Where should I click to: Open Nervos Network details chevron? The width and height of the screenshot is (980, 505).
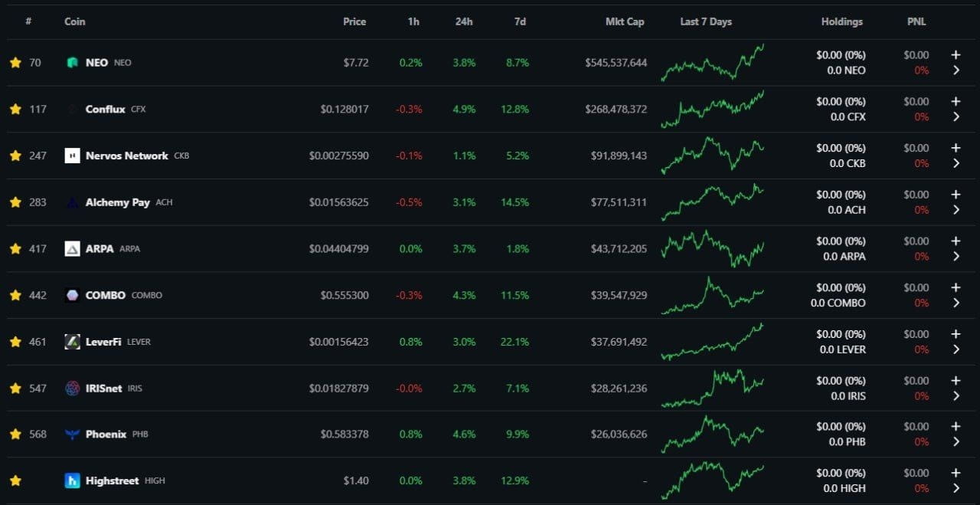(x=956, y=163)
